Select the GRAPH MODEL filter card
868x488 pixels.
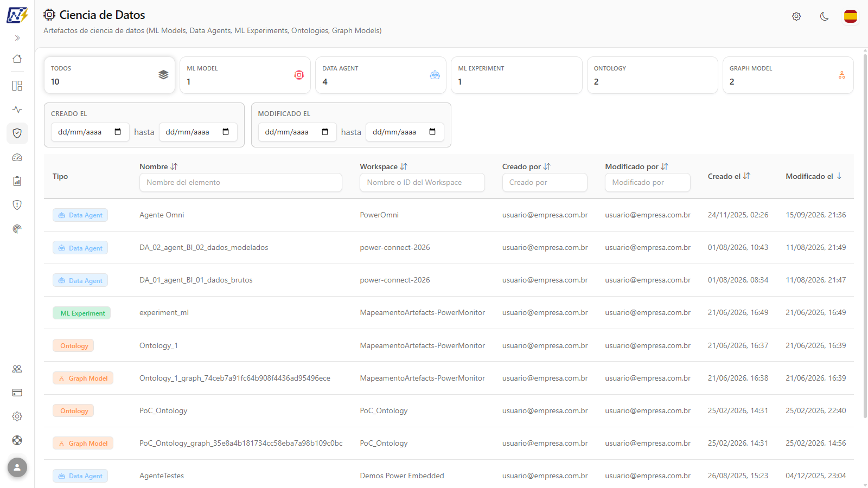(788, 75)
